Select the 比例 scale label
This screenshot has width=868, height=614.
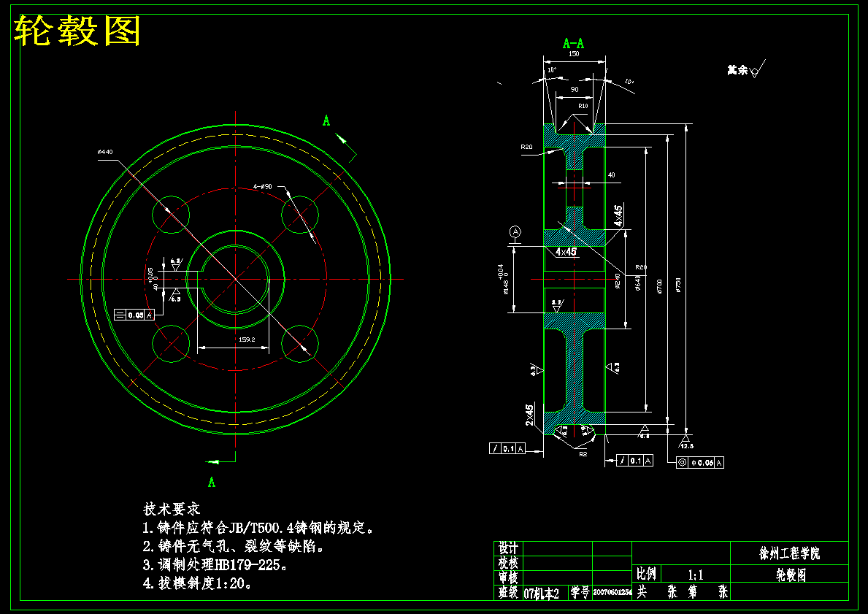point(646,573)
